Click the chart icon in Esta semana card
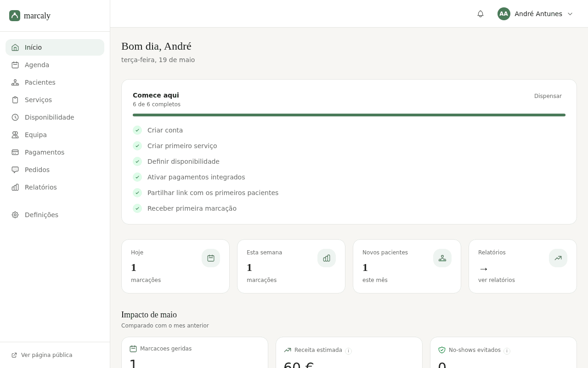This screenshot has height=368, width=588. (327, 258)
